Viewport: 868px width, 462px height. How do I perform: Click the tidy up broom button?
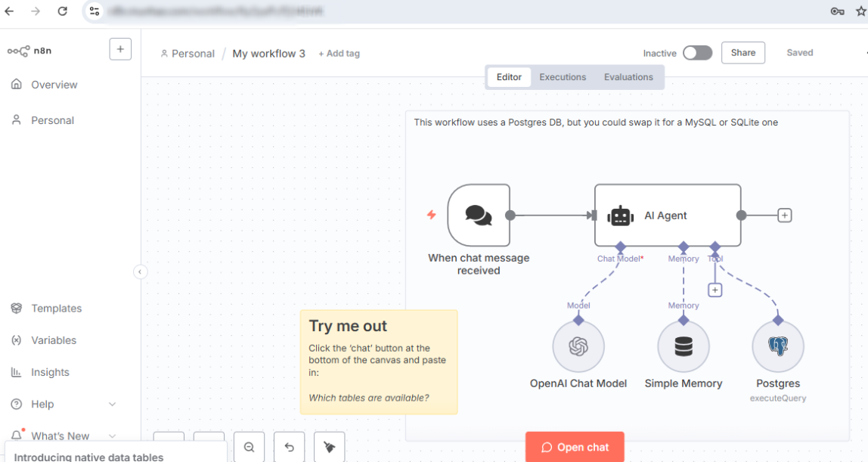click(330, 447)
